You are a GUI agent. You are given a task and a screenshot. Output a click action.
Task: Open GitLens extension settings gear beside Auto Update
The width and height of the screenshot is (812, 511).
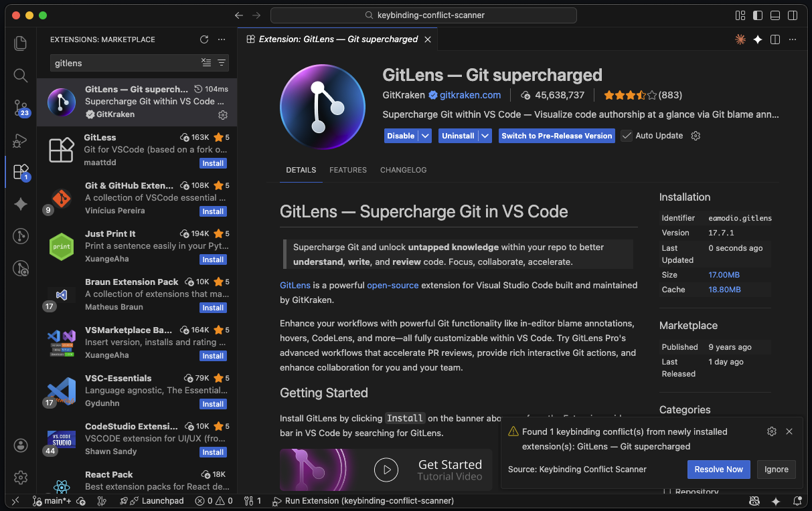(x=696, y=136)
